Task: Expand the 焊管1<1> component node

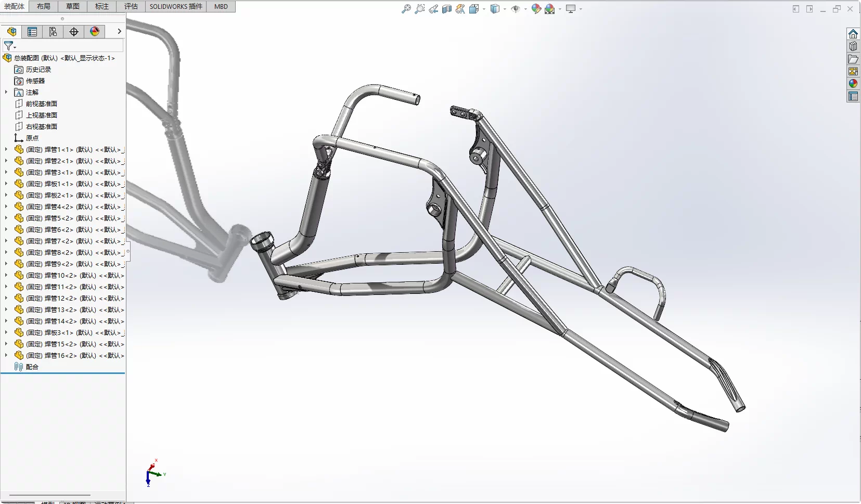Action: 6,149
